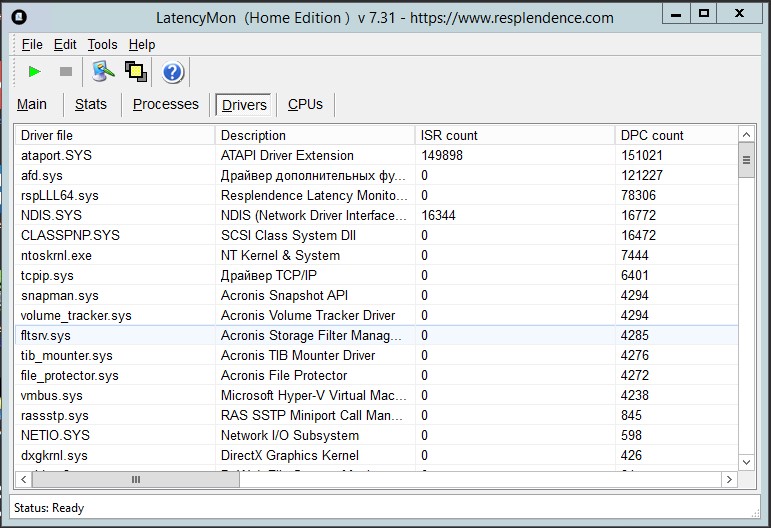Select the tib_mounter.sys driver row

click(377, 355)
